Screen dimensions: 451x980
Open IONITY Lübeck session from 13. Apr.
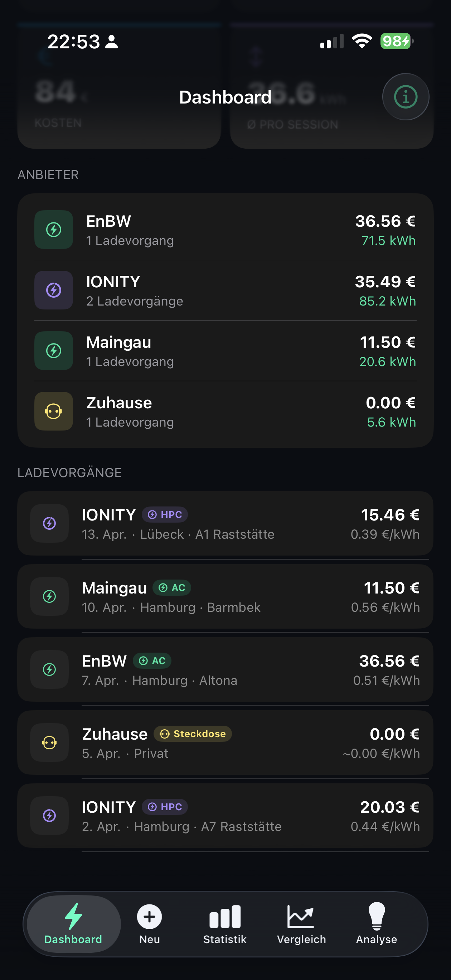pyautogui.click(x=225, y=523)
